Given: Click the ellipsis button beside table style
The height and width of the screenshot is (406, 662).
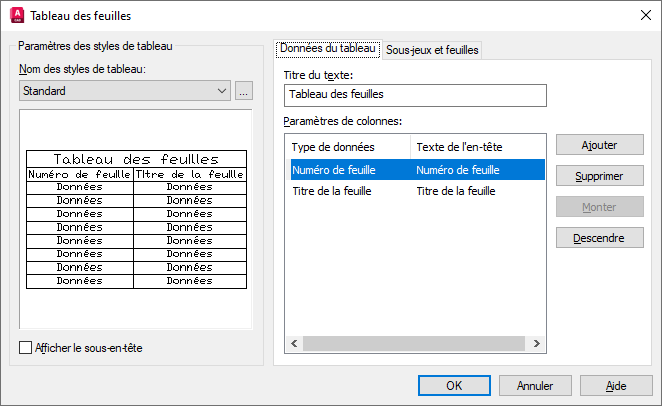Looking at the screenshot, I should pyautogui.click(x=244, y=91).
